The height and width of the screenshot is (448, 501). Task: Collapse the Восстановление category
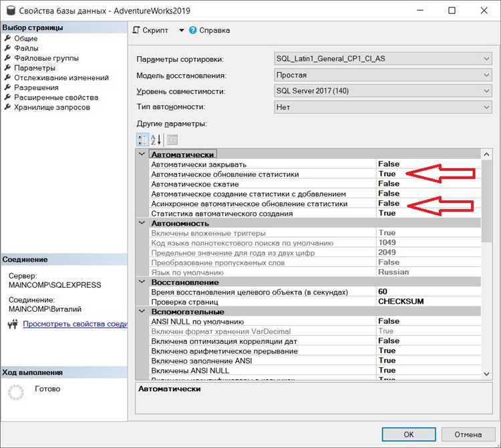coord(142,282)
